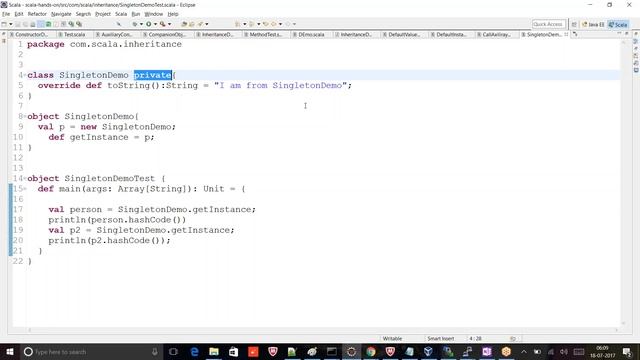Switch to the Scala perspective
This screenshot has width=640, height=360.
pos(618,24)
